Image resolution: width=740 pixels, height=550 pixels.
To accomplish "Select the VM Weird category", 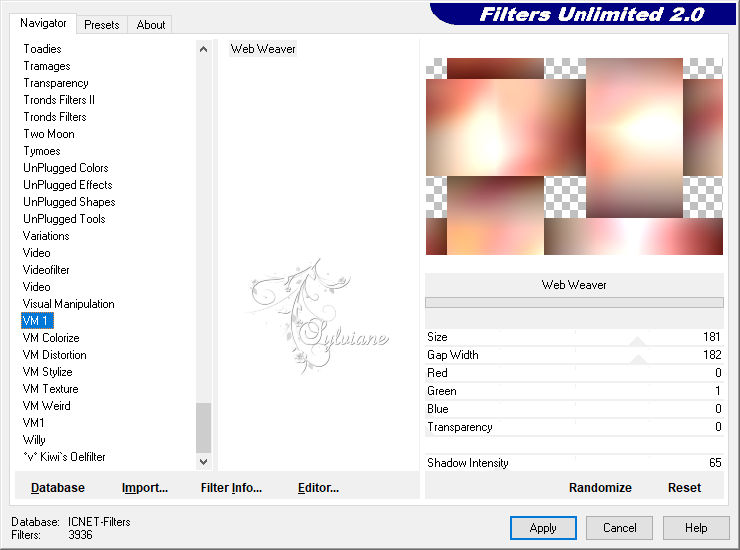I will tap(46, 406).
